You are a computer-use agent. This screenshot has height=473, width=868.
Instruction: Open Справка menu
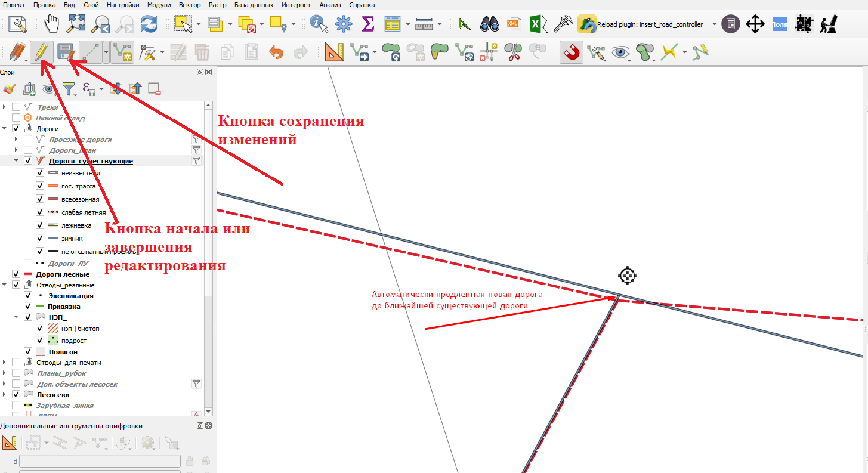tap(362, 5)
